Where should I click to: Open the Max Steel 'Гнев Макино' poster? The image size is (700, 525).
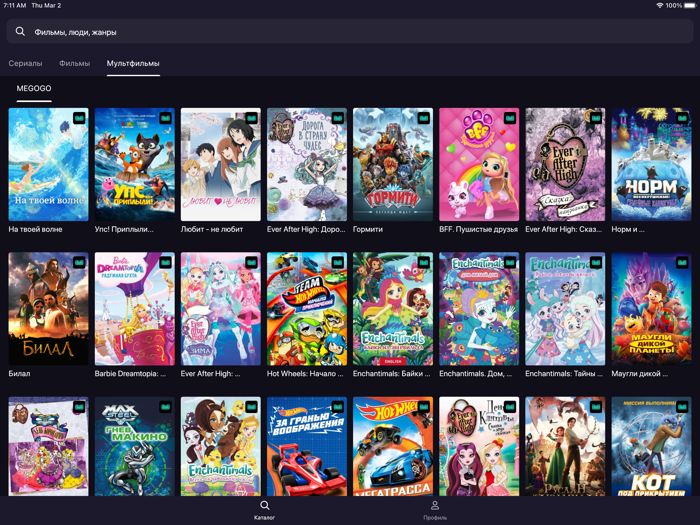[134, 446]
